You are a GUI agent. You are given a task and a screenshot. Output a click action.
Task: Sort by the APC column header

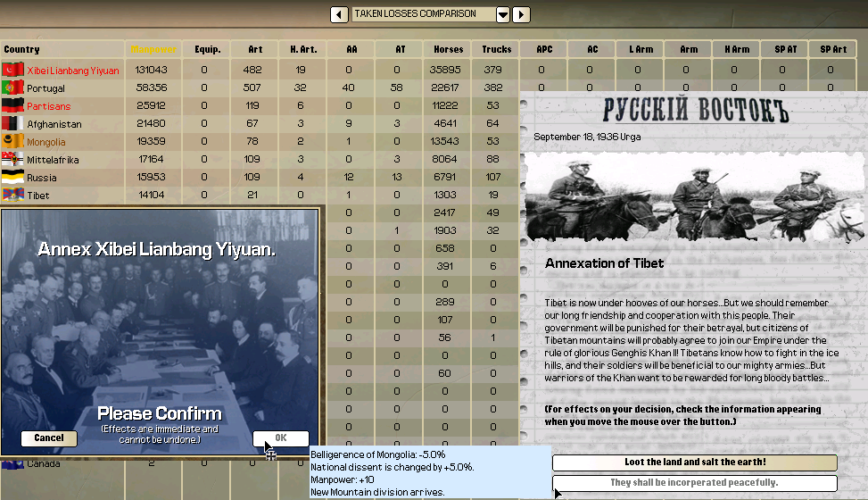click(x=545, y=49)
